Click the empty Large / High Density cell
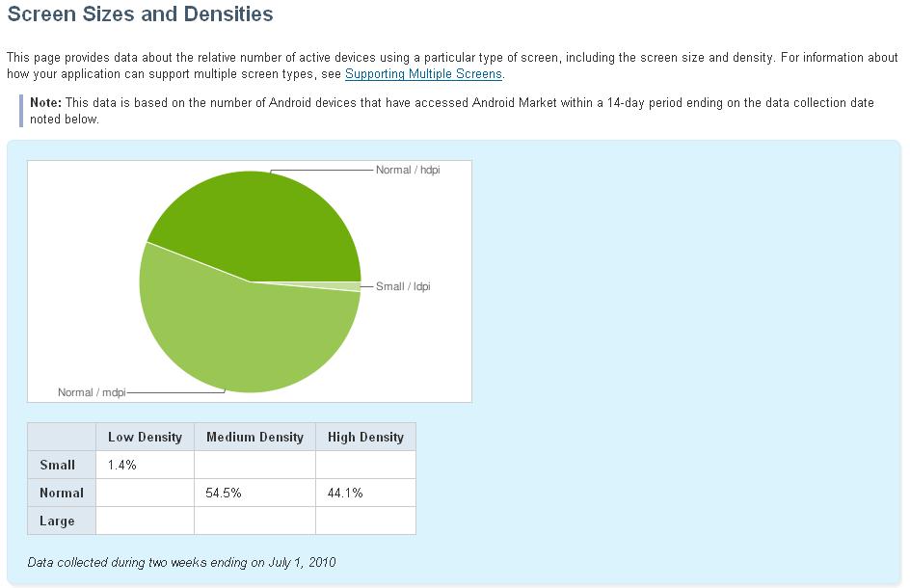The image size is (910, 588). [365, 521]
